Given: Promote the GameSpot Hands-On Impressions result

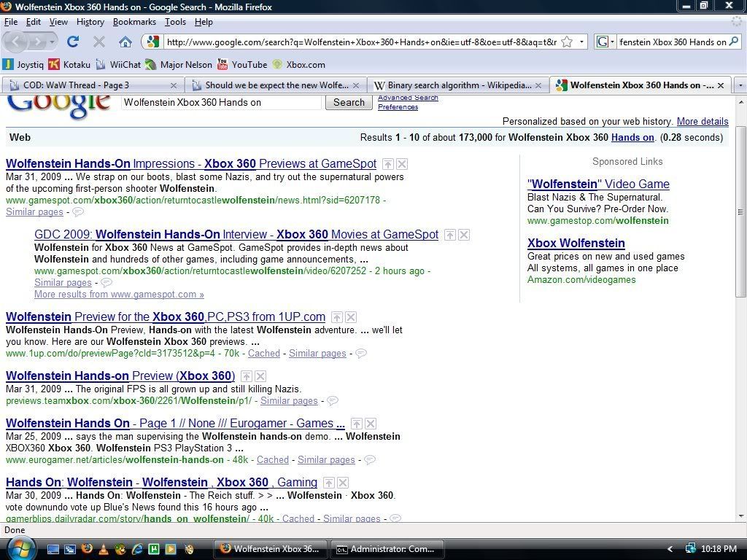Looking at the screenshot, I should pos(388,164).
